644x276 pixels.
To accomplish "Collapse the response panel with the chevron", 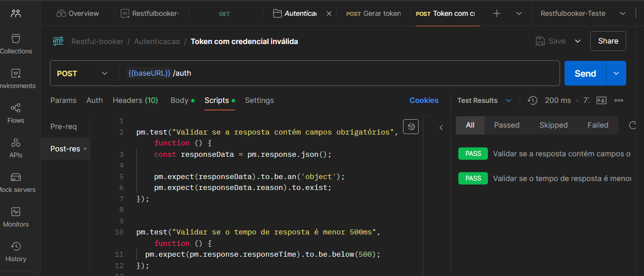I will point(441,128).
